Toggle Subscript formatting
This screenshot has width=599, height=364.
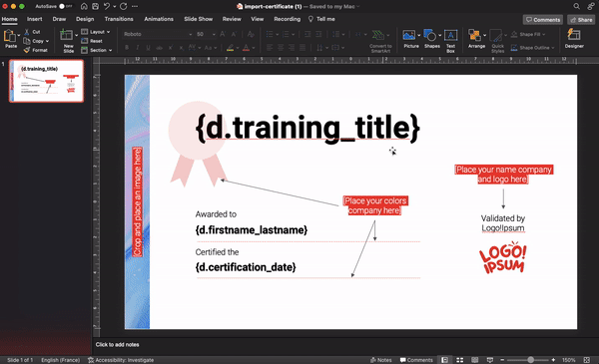point(181,48)
